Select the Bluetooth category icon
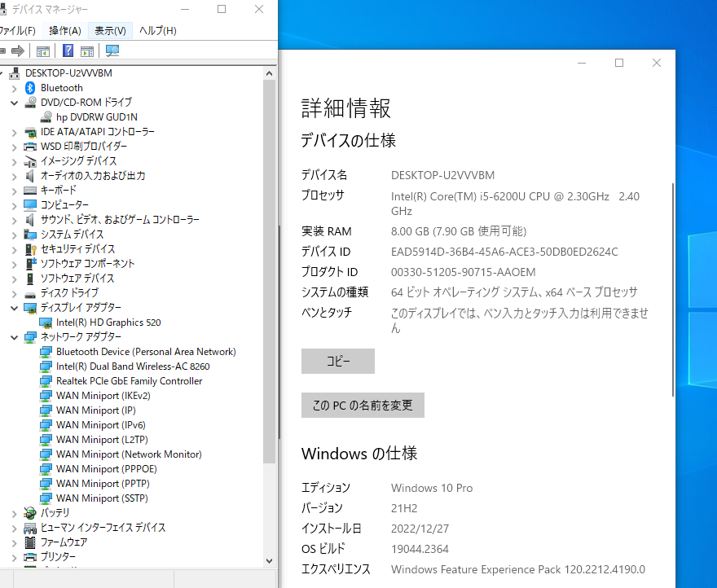Image resolution: width=717 pixels, height=588 pixels. [30, 88]
